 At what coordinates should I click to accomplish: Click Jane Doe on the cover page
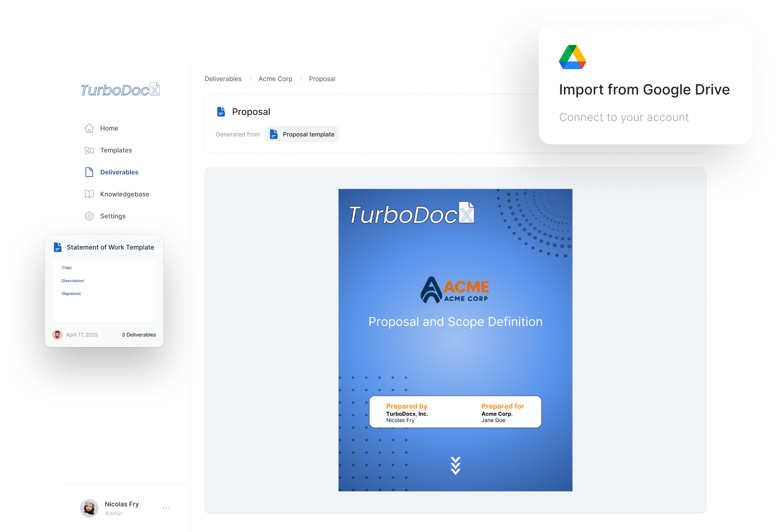pyautogui.click(x=494, y=420)
